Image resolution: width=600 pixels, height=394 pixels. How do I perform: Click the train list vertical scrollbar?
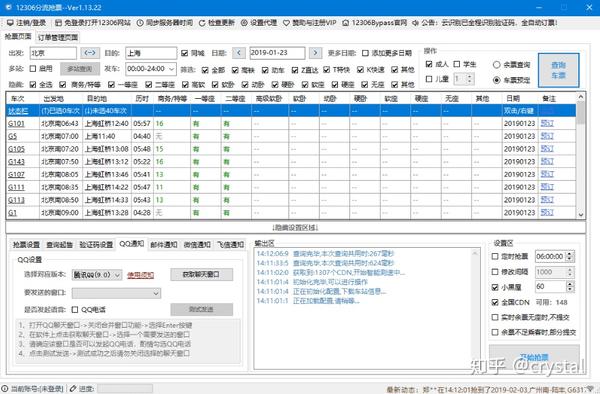click(581, 155)
